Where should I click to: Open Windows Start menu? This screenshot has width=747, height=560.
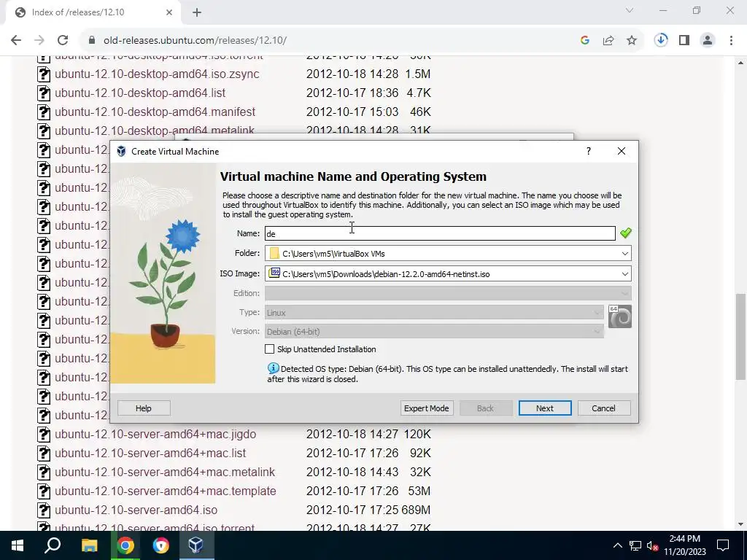click(18, 545)
